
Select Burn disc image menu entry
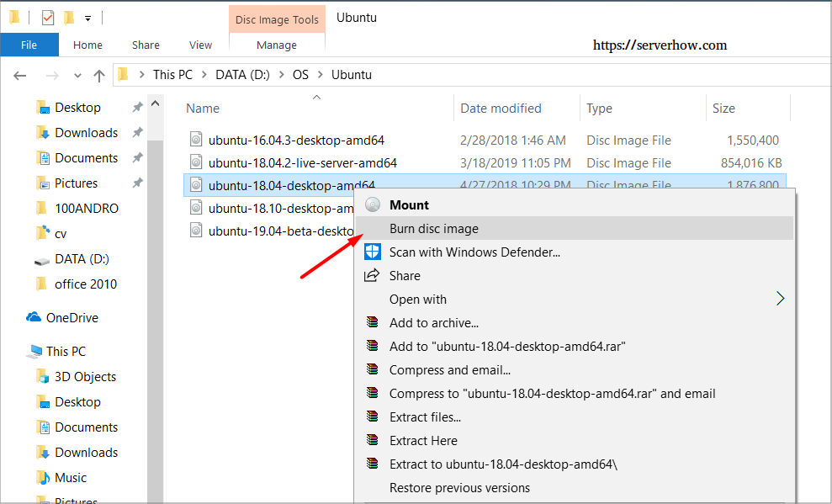575,228
